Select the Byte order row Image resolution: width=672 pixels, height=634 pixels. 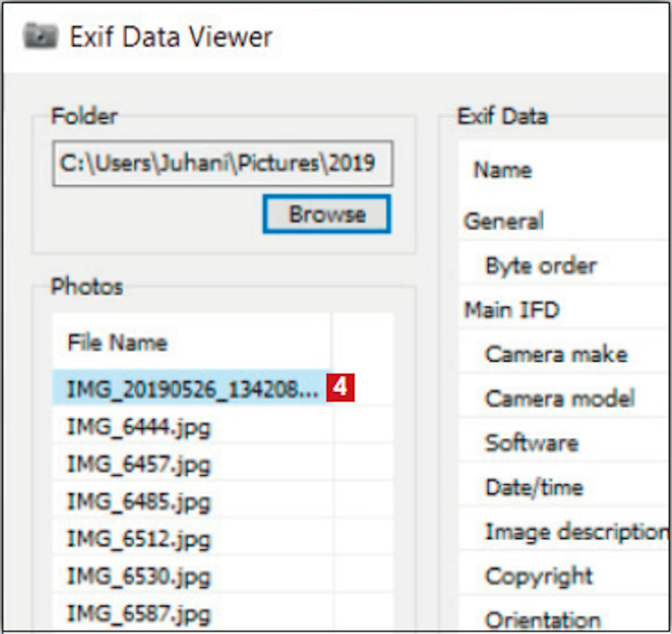(x=541, y=266)
